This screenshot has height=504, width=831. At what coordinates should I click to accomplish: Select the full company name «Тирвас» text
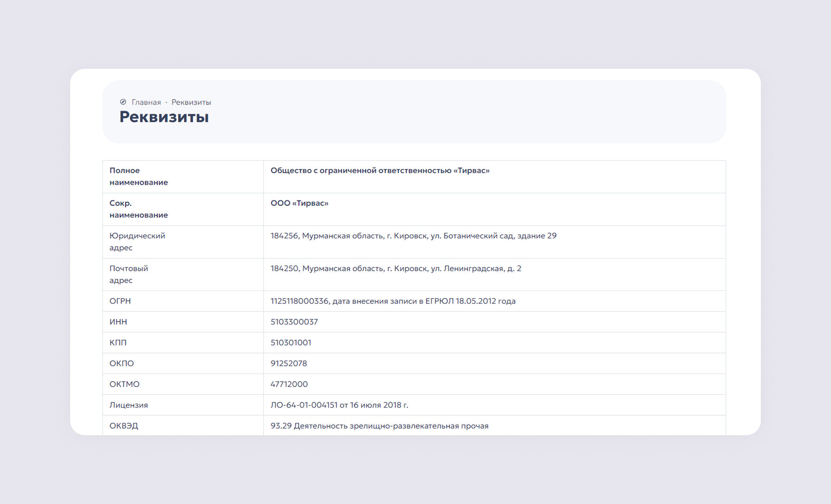(x=380, y=171)
